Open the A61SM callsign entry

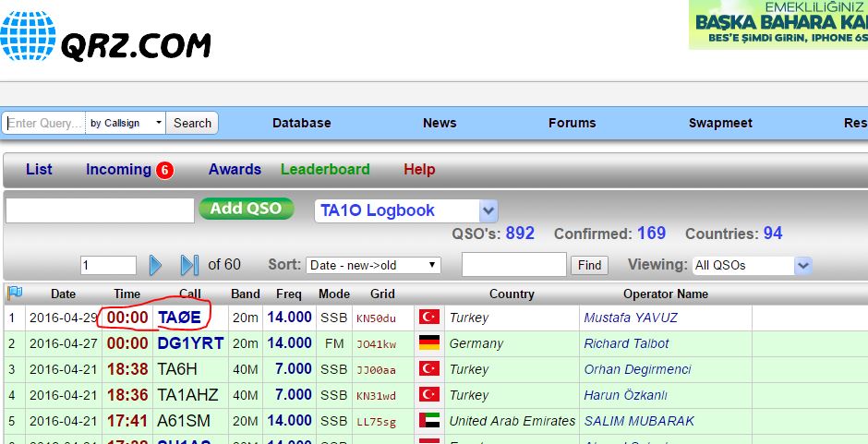point(184,421)
